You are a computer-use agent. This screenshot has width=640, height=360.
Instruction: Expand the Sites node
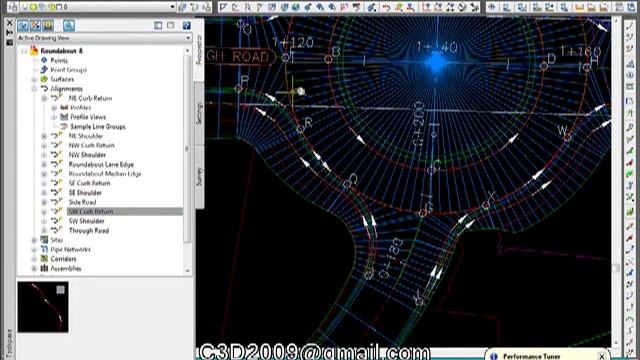[34, 240]
